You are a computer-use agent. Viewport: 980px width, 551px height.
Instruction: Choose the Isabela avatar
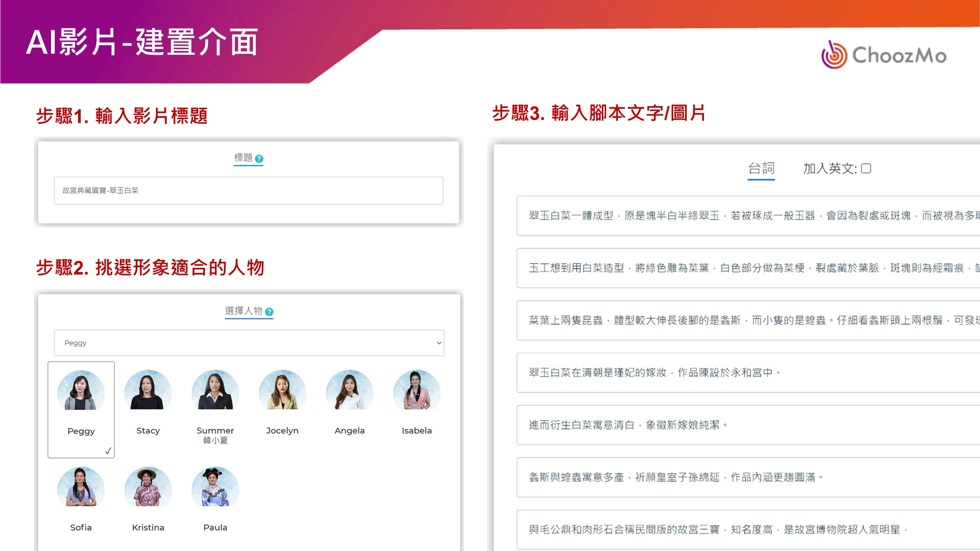click(x=416, y=391)
